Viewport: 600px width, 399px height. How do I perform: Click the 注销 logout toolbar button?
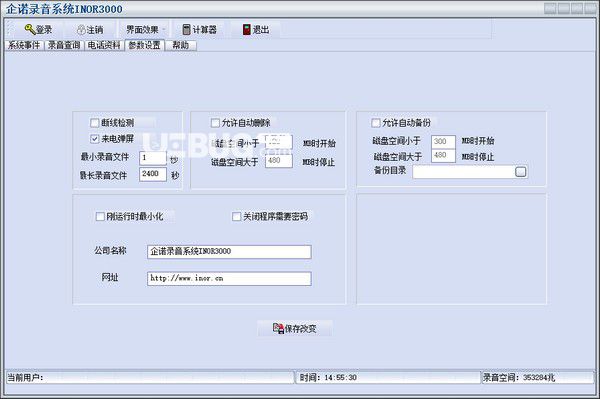pos(90,29)
